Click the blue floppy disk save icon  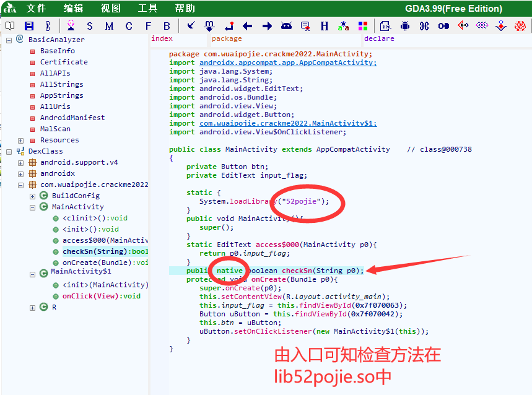point(29,26)
